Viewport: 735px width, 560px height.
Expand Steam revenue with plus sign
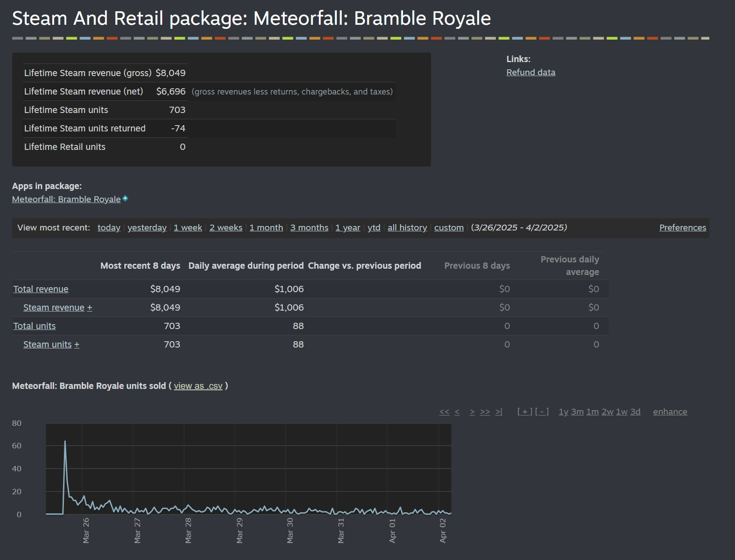90,307
